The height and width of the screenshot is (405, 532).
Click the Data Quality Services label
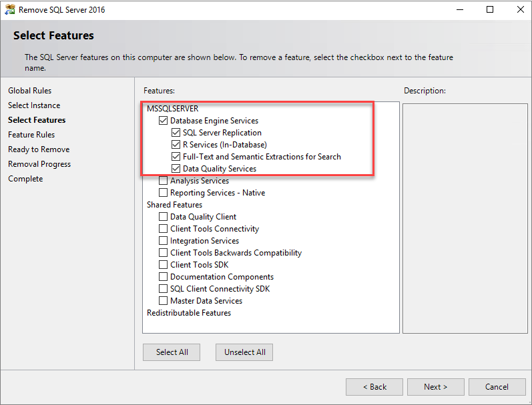coord(220,169)
